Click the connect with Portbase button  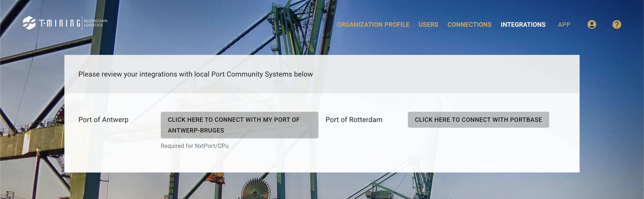coord(478,120)
